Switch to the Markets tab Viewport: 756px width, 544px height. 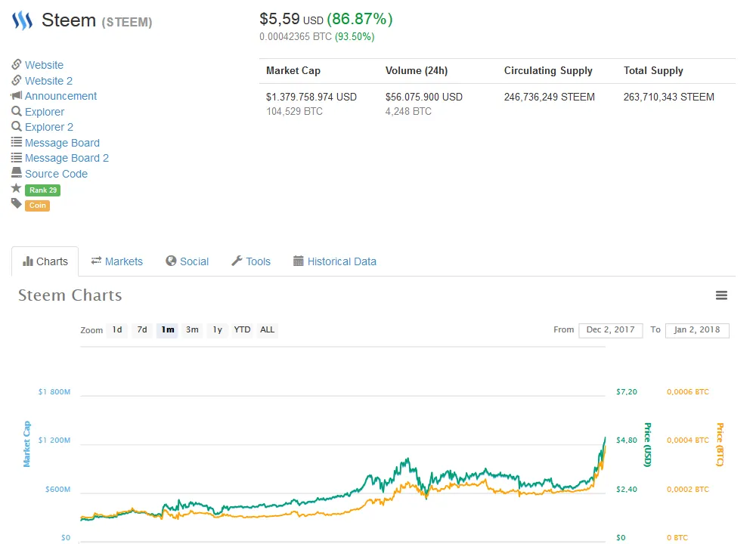pyautogui.click(x=117, y=261)
